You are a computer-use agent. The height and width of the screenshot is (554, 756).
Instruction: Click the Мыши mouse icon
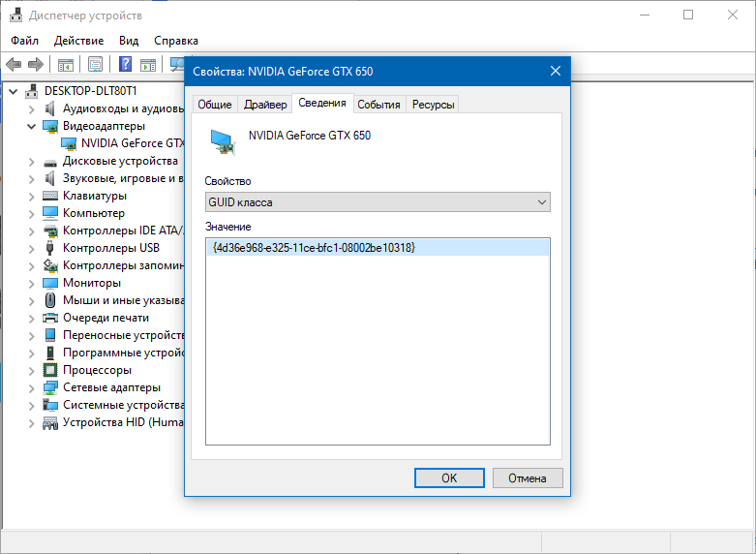click(x=50, y=300)
